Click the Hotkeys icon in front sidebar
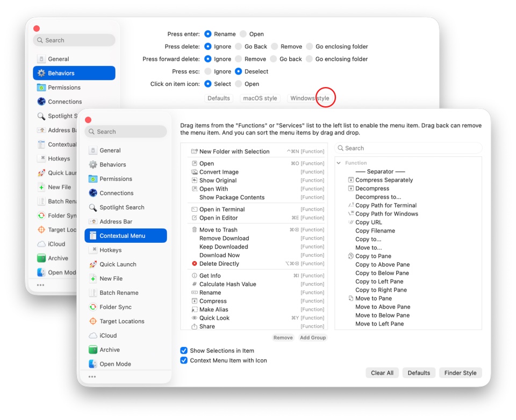Viewport: 516px width, 420px height. point(93,250)
